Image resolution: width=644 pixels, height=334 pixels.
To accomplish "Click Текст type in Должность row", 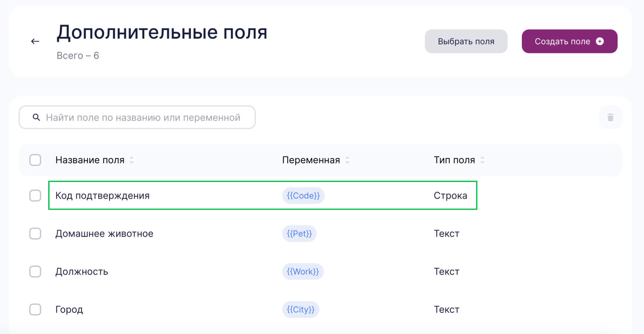I will (x=446, y=271).
